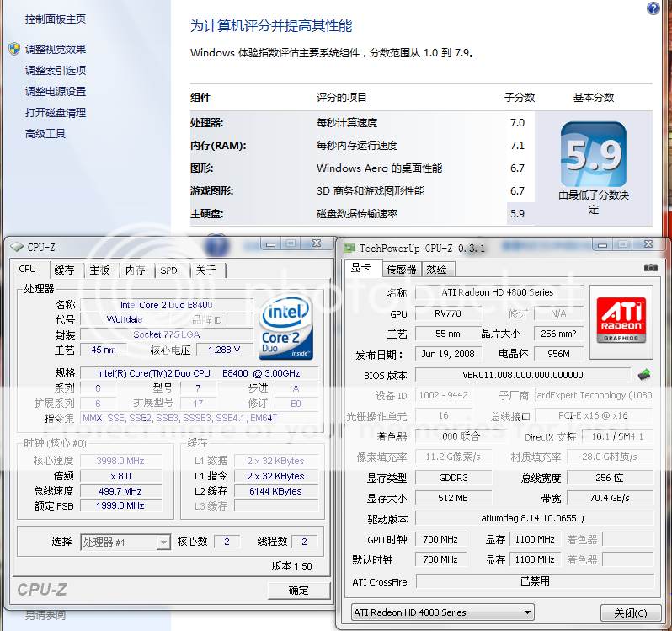This screenshot has width=672, height=631.
Task: Switch to 内存 tab in CPU-Z
Action: coord(136,270)
